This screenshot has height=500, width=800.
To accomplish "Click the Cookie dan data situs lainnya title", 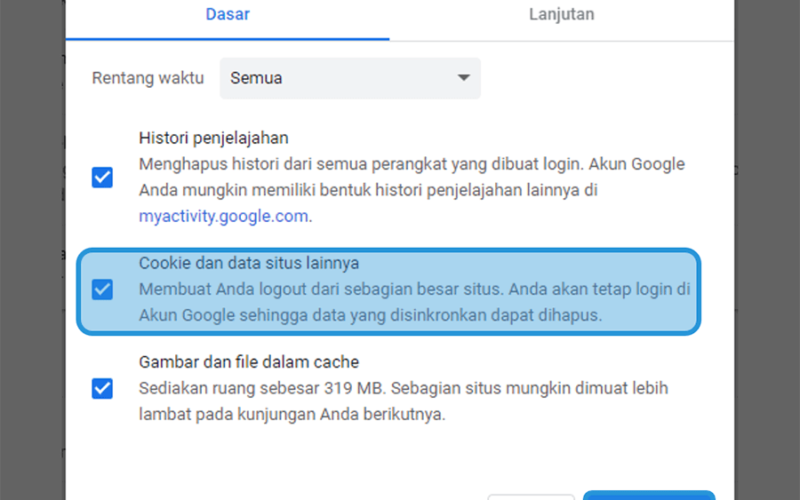I will pos(249,263).
